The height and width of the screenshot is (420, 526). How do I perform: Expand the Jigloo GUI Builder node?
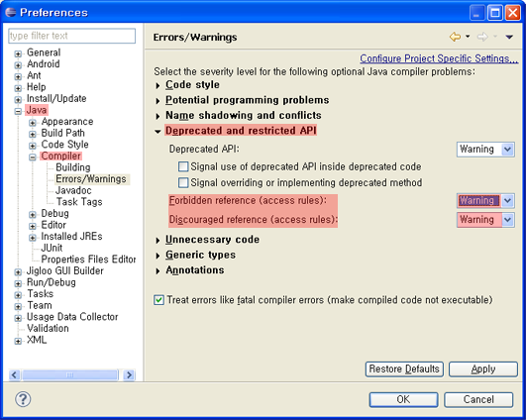(18, 271)
